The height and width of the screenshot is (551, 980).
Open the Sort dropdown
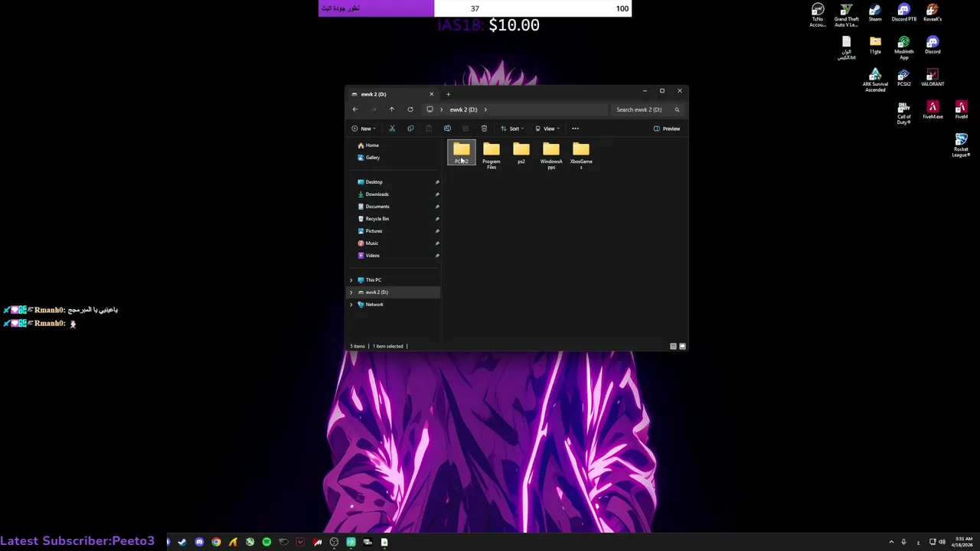pyautogui.click(x=512, y=129)
